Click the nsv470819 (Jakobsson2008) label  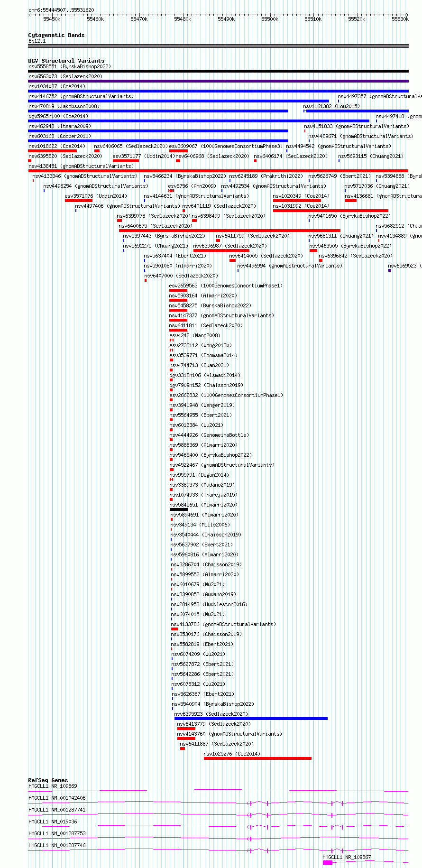pyautogui.click(x=64, y=106)
